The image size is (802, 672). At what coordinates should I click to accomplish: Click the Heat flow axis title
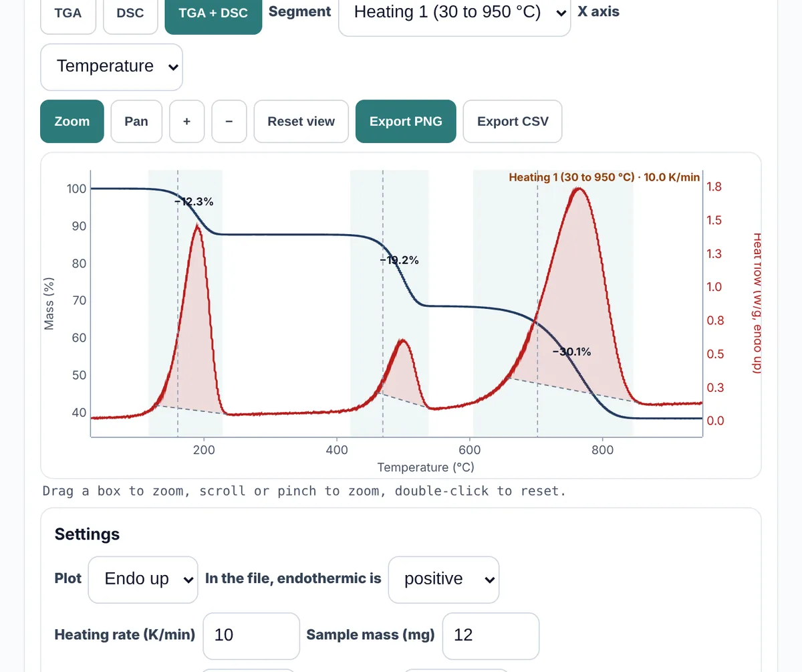757,304
